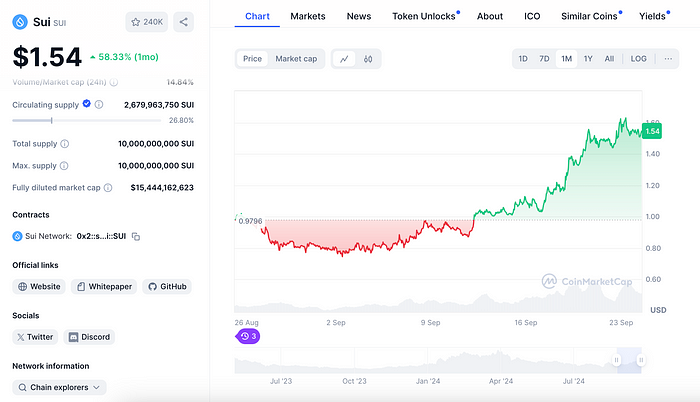700x402 pixels.
Task: Switch to line chart icon
Action: point(345,59)
